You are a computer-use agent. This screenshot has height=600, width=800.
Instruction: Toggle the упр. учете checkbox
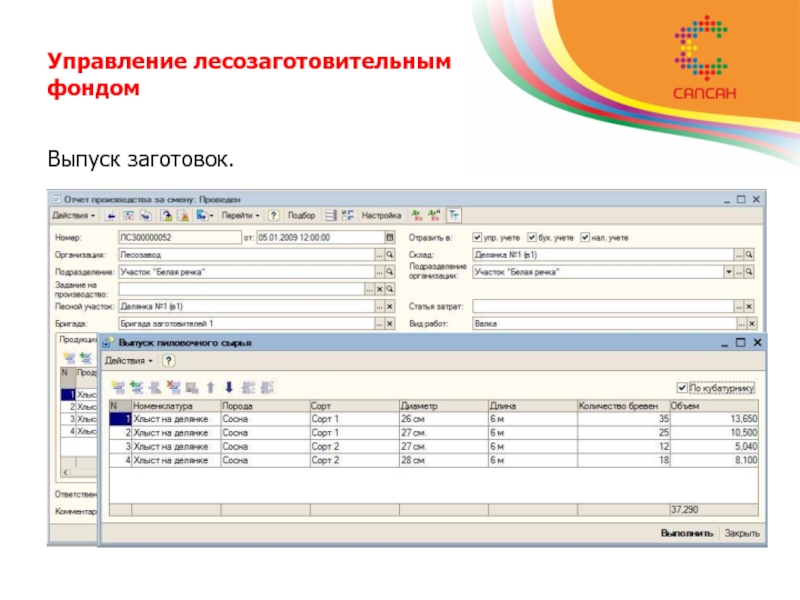(477, 238)
